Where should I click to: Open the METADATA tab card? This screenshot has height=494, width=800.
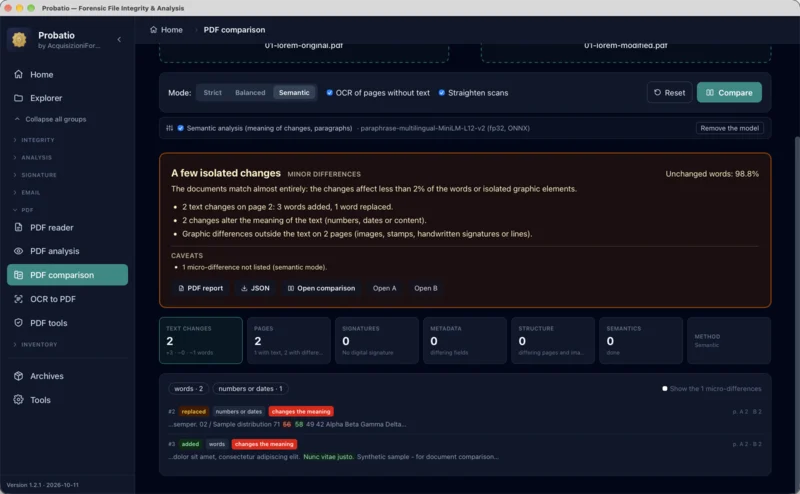pyautogui.click(x=465, y=340)
